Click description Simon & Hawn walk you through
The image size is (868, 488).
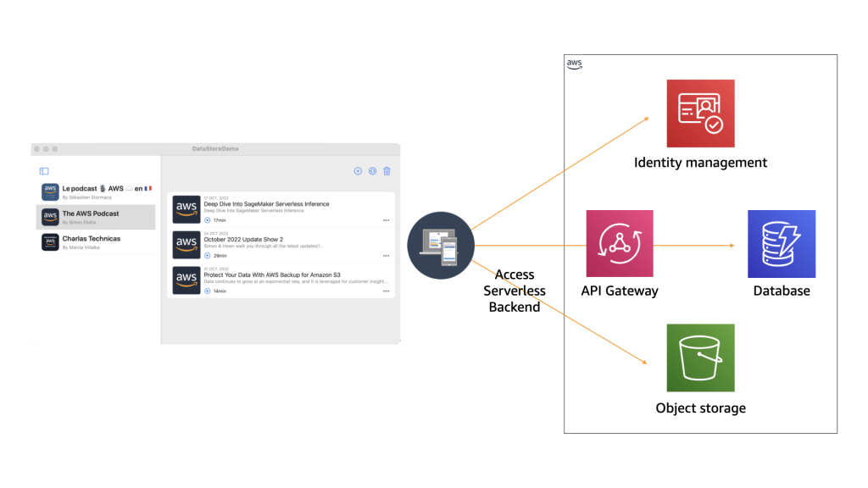pyautogui.click(x=263, y=247)
